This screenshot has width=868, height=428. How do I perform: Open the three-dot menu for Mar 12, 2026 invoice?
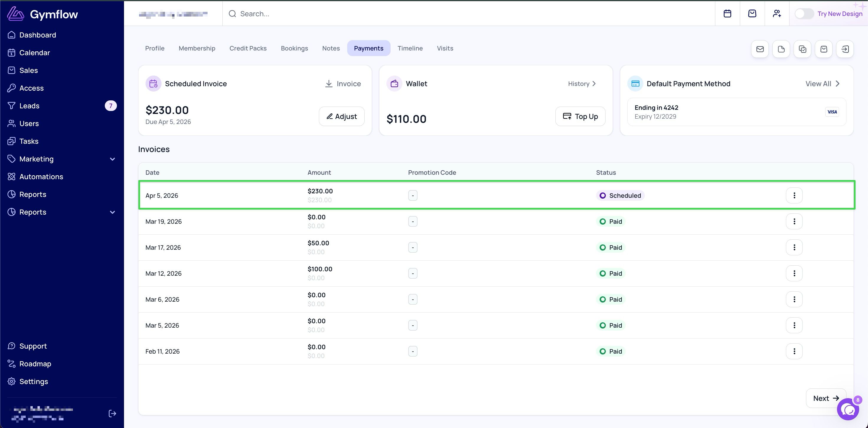coord(794,273)
